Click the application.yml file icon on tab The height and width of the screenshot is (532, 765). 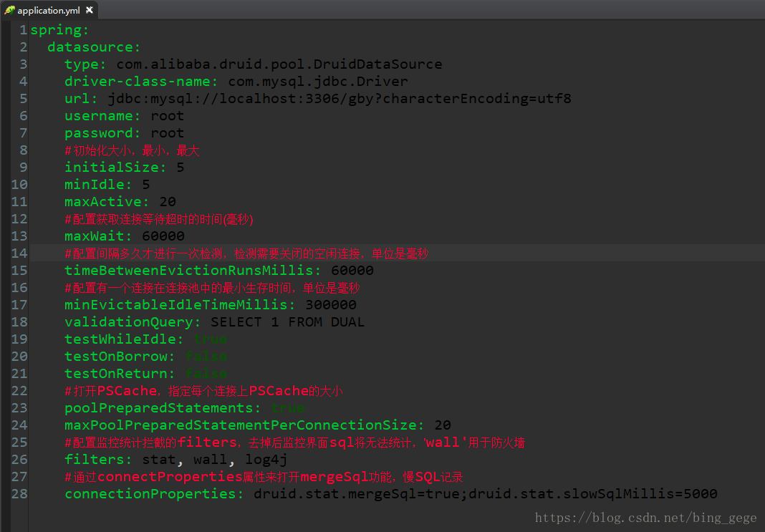(x=9, y=10)
